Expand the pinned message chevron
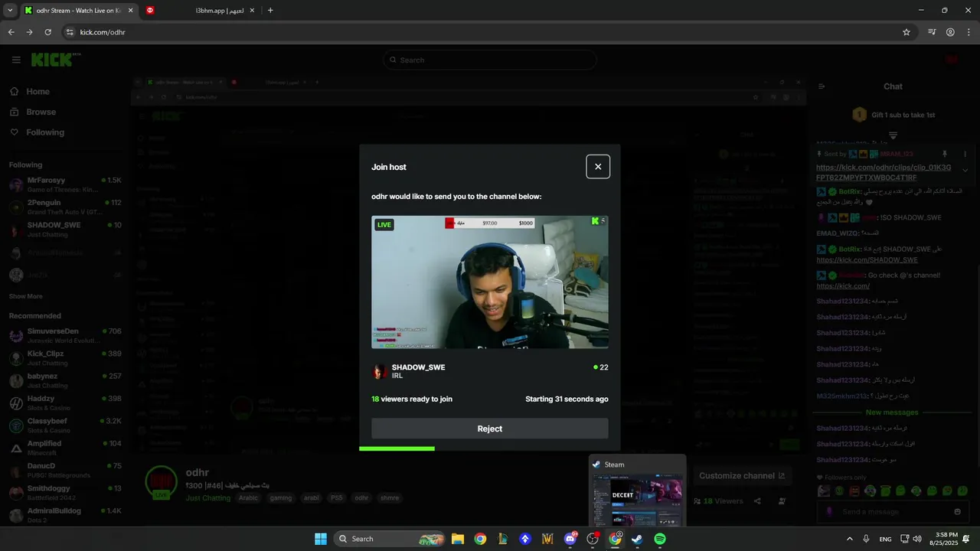Image resolution: width=980 pixels, height=551 pixels. 965,170
